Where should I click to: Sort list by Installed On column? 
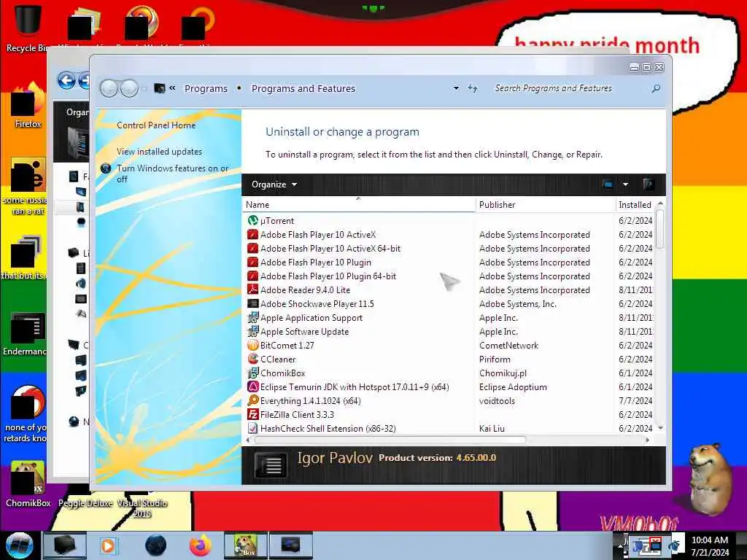[x=636, y=205]
